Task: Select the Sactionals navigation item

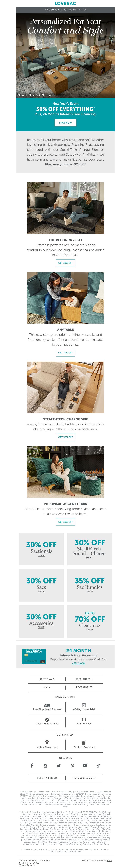Action: click(x=47, y=679)
